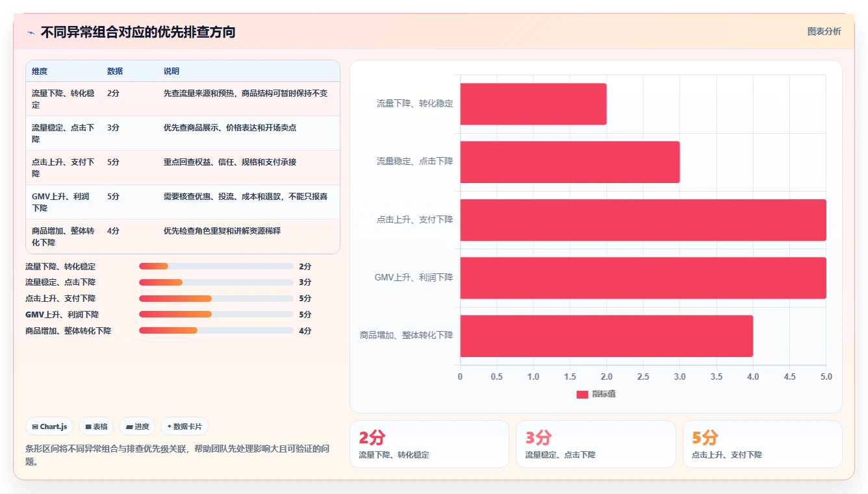Click table cell 商品增加、整体转化下降
The image size is (868, 494).
[63, 236]
